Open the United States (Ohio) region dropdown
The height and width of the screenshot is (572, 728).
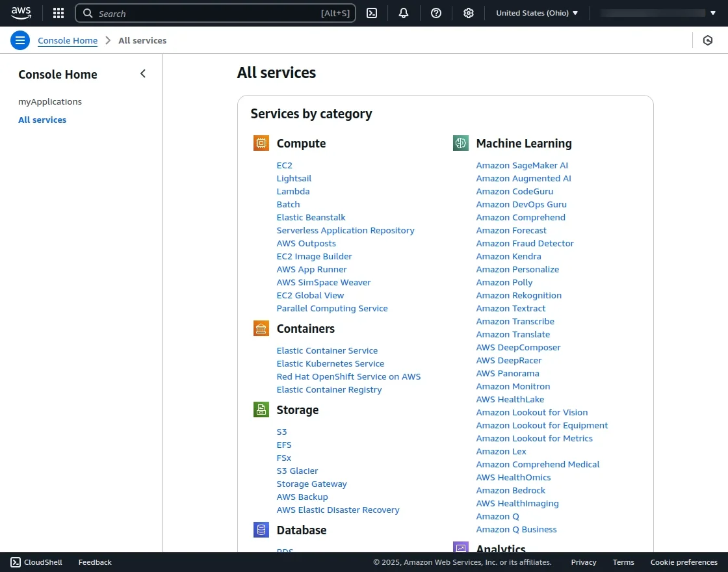537,13
